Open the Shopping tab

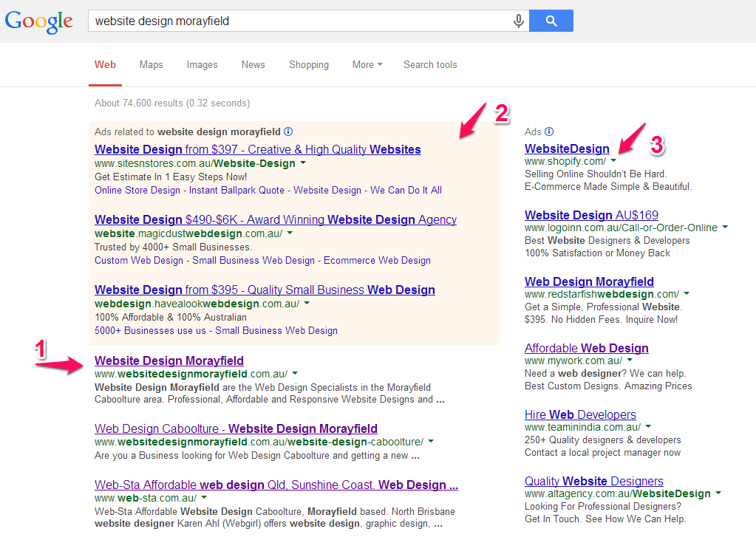[x=309, y=64]
